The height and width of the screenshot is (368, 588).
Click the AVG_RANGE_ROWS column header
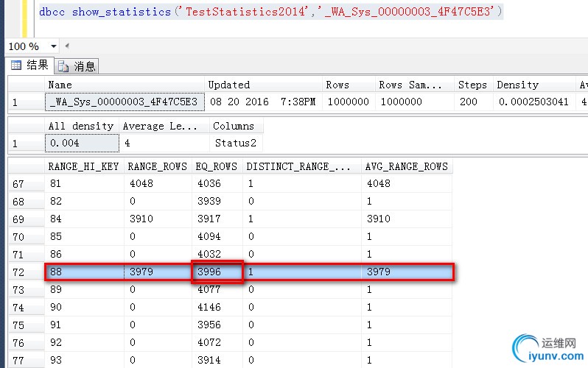[x=407, y=166]
